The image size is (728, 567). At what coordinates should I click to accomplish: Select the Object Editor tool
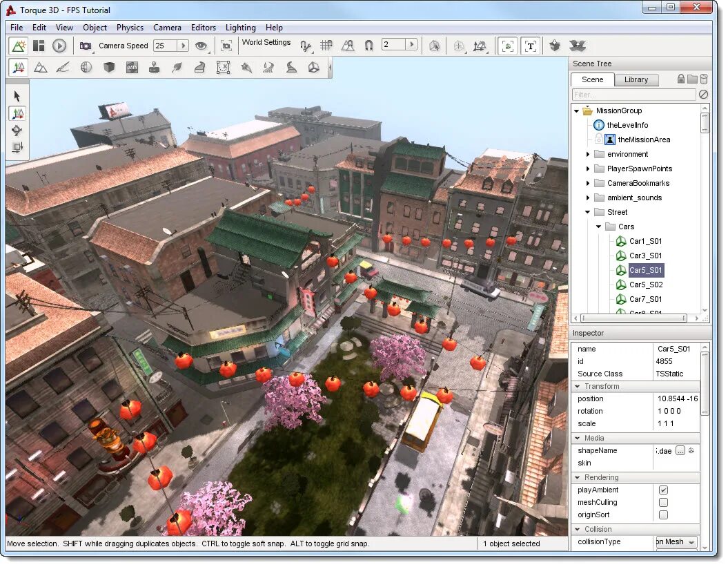point(18,67)
